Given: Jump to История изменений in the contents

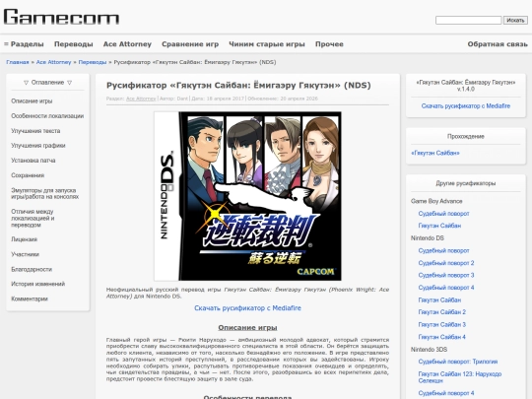Looking at the screenshot, I should [x=38, y=284].
